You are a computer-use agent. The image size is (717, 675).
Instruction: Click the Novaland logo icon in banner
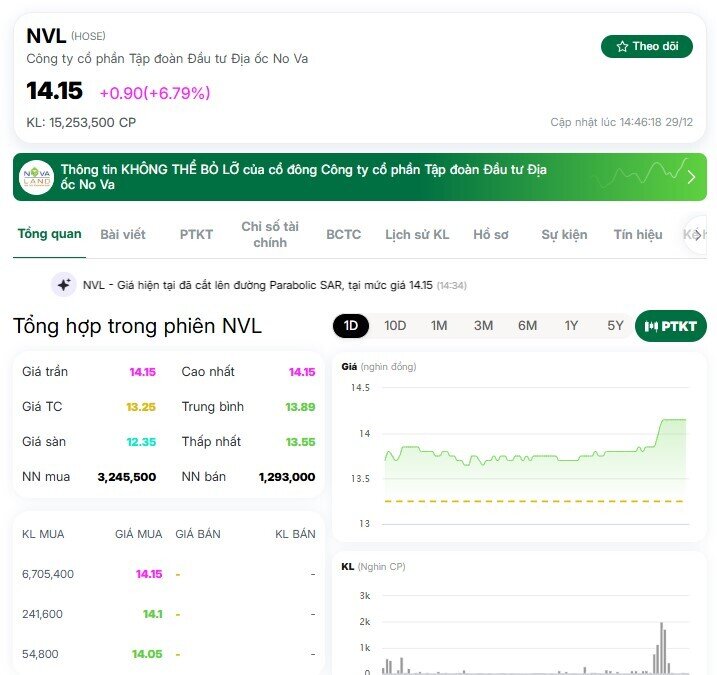click(x=38, y=177)
